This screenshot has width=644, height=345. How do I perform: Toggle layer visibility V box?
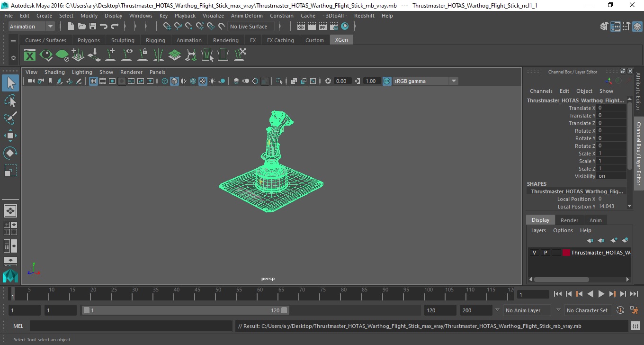coord(534,253)
